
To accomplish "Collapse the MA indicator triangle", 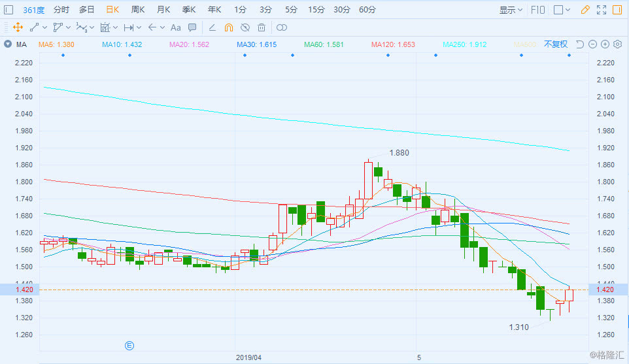I will click(x=8, y=44).
